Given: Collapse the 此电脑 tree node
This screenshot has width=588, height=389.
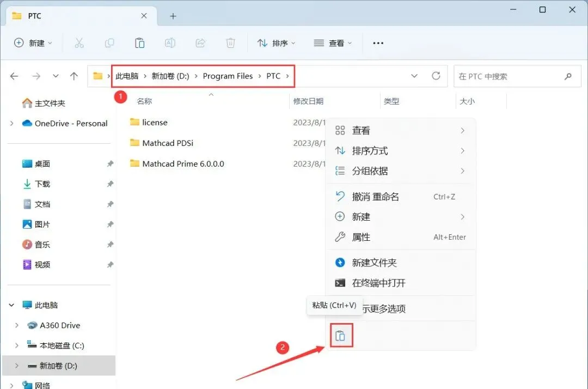Looking at the screenshot, I should pos(11,305).
